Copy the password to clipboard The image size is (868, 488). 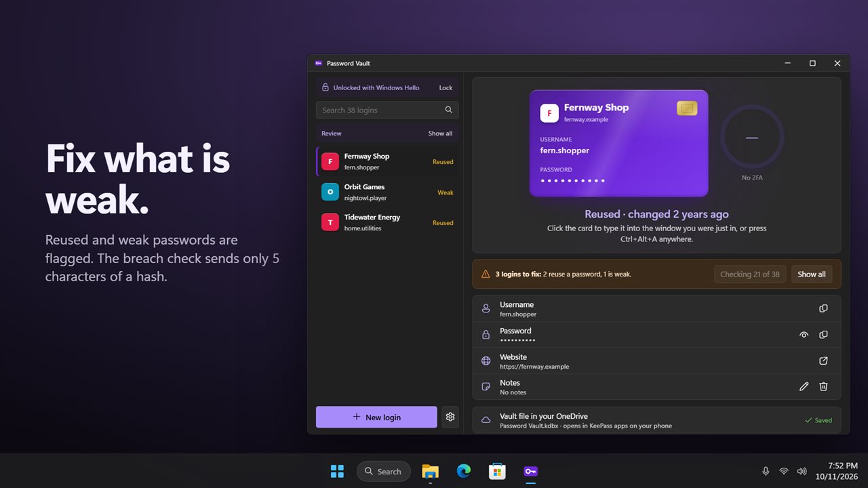coord(823,335)
